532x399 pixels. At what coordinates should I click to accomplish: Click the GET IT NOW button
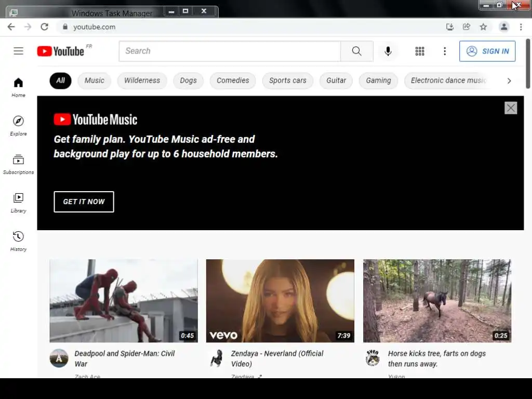[x=84, y=202]
